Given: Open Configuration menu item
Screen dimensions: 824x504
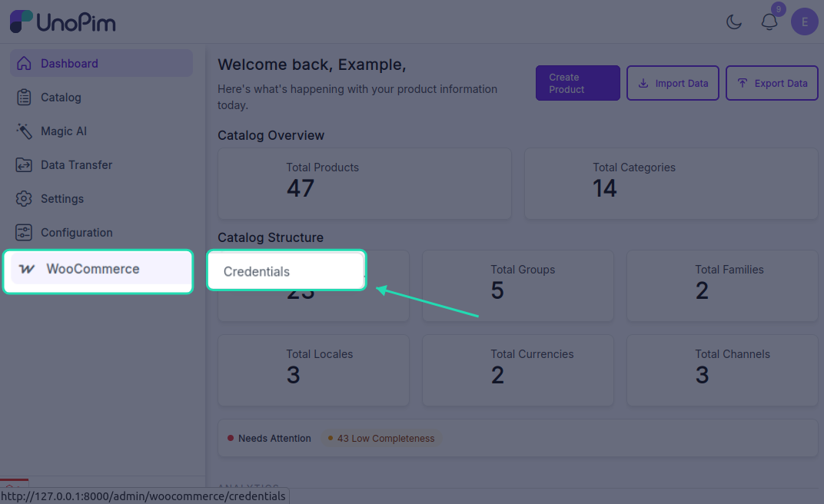Looking at the screenshot, I should (101, 232).
